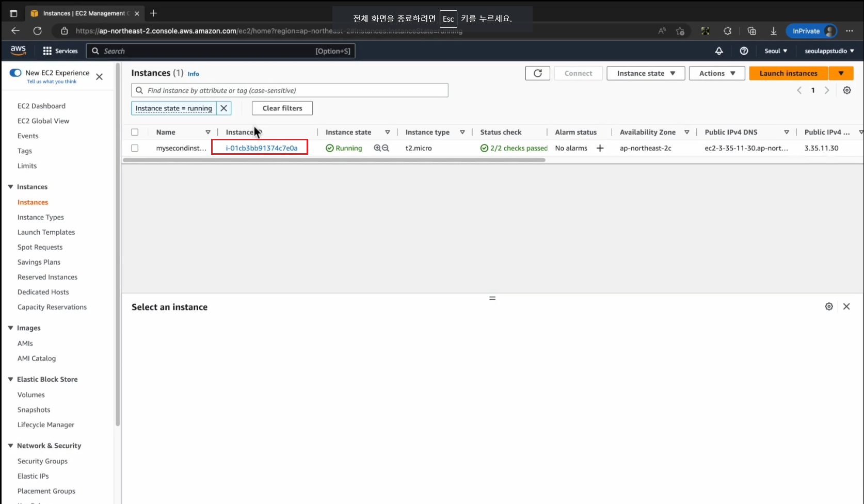Dismiss the New EC2 Experience banner

click(x=100, y=77)
